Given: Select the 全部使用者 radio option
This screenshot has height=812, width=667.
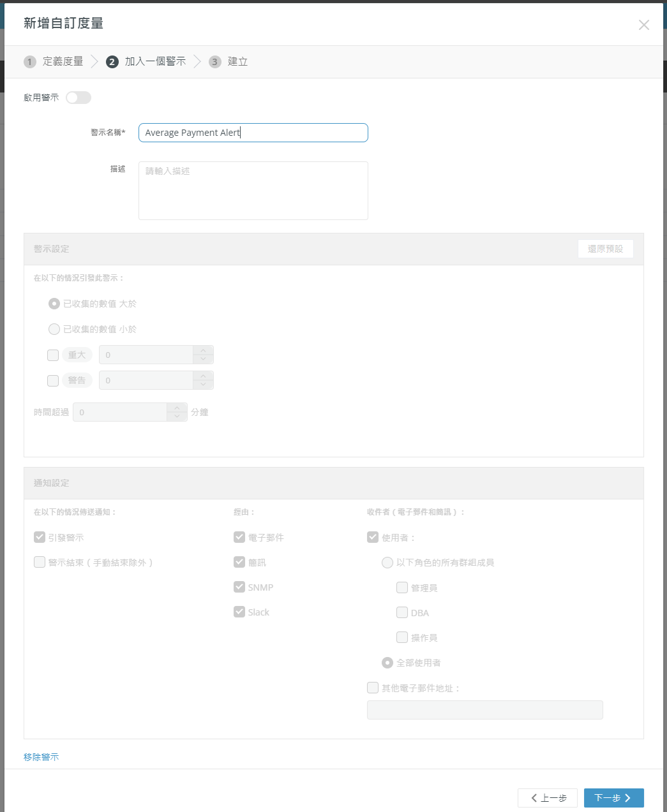Looking at the screenshot, I should [387, 663].
